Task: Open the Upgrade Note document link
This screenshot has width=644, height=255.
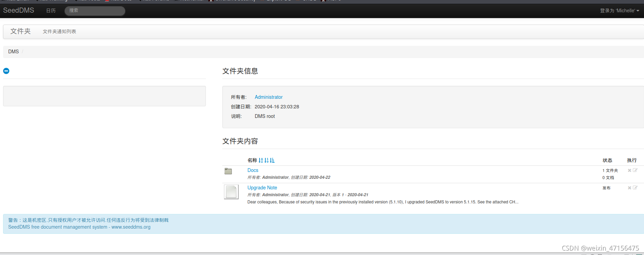Action: 262,188
